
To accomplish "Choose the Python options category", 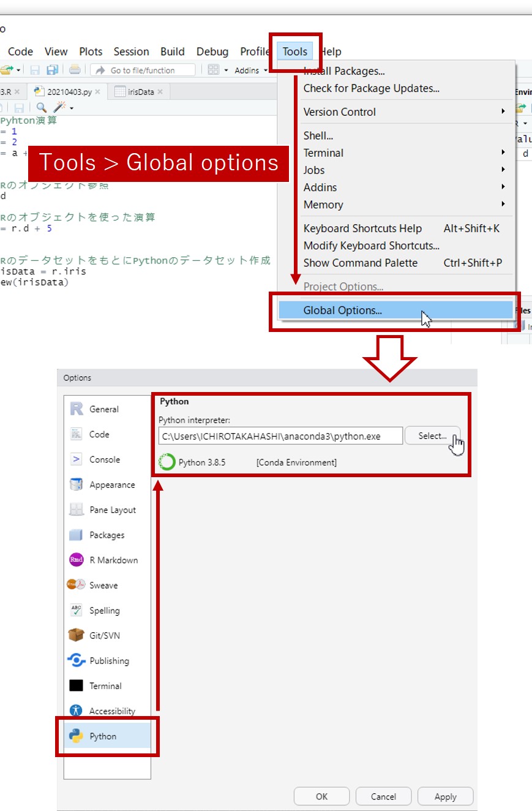I will tap(103, 736).
